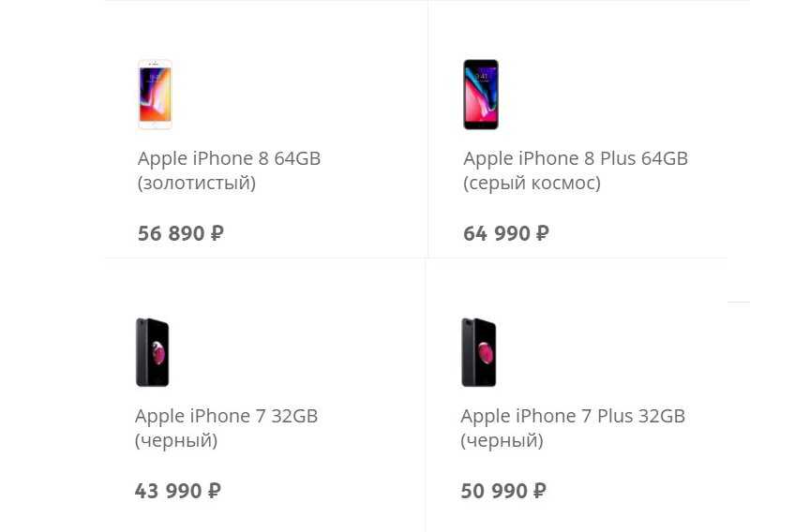Click the (серый космос) color label
The width and height of the screenshot is (810, 532).
pos(532,183)
